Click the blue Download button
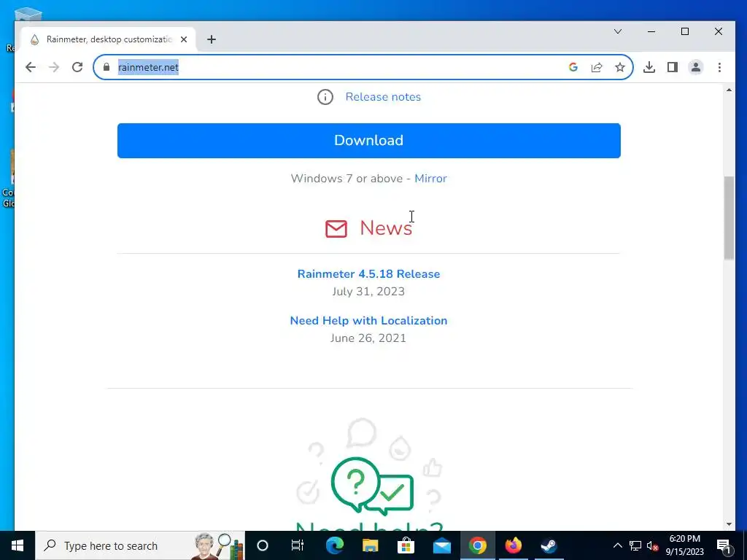This screenshot has height=560, width=747. point(368,141)
